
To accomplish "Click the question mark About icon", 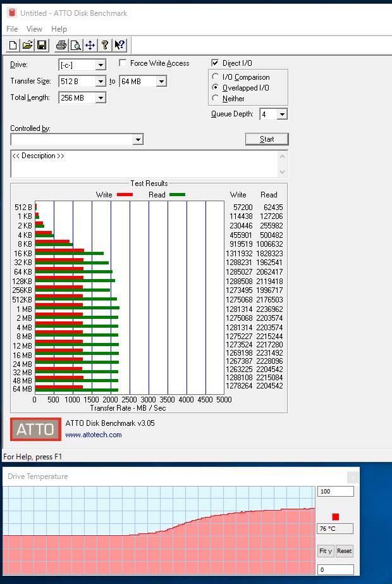I will (x=104, y=46).
